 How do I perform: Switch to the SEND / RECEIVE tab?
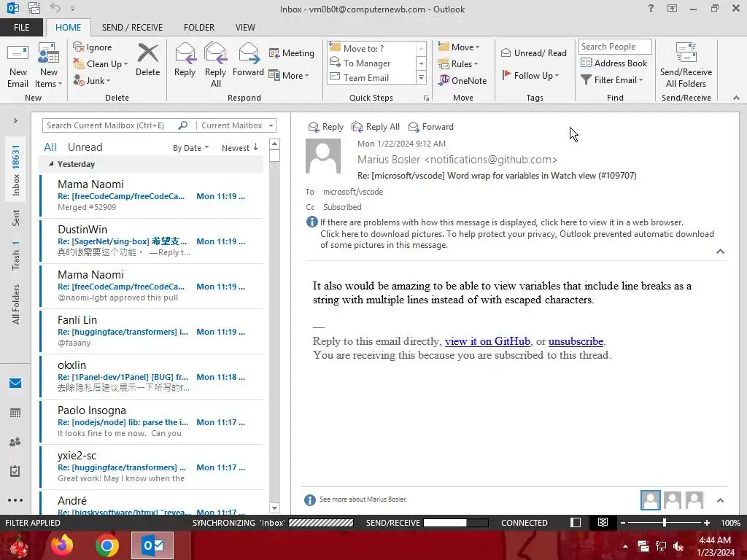click(x=133, y=27)
